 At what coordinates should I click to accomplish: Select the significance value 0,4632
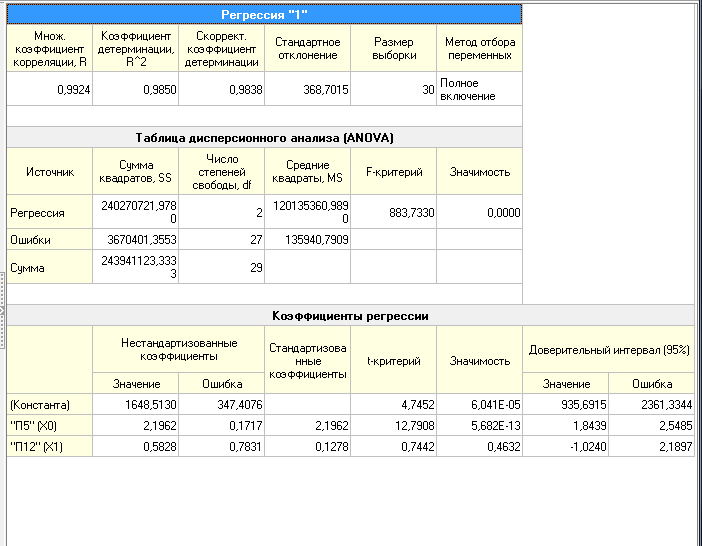(x=479, y=446)
